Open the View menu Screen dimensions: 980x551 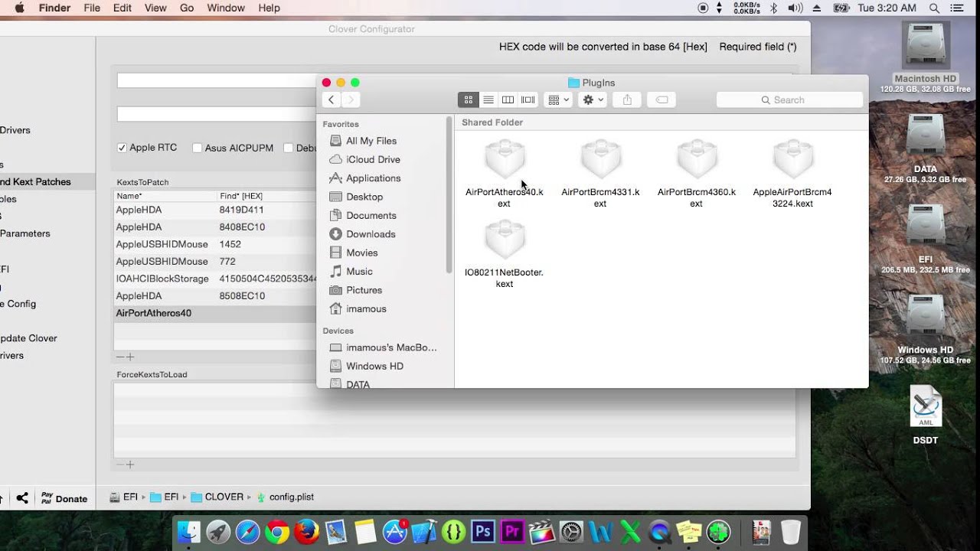pos(155,8)
